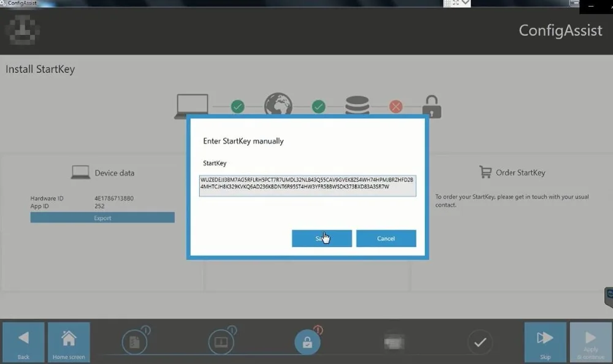Click the globe icon in connection diagram
613x364 pixels.
(278, 105)
